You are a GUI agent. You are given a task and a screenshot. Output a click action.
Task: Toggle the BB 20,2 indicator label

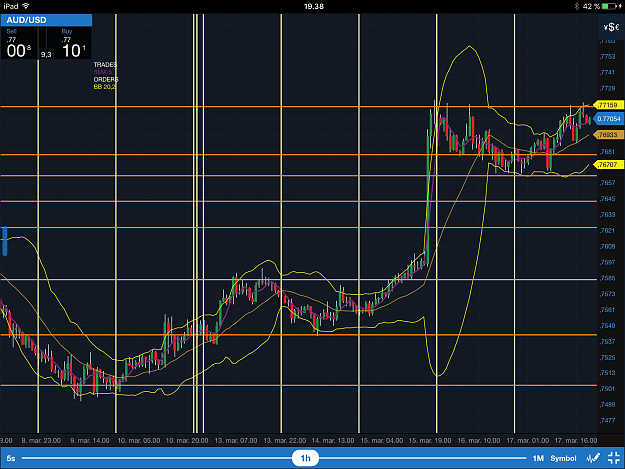[x=104, y=86]
